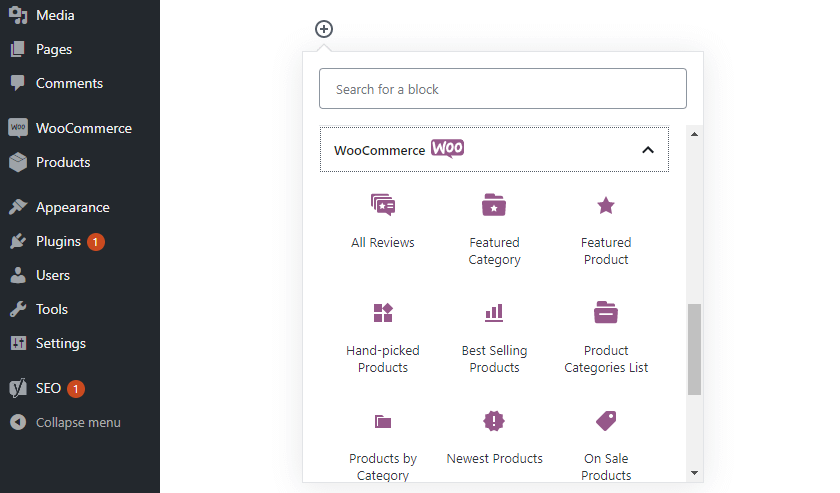This screenshot has height=493, width=840.
Task: Click the circular plus add-block button
Action: pyautogui.click(x=324, y=29)
